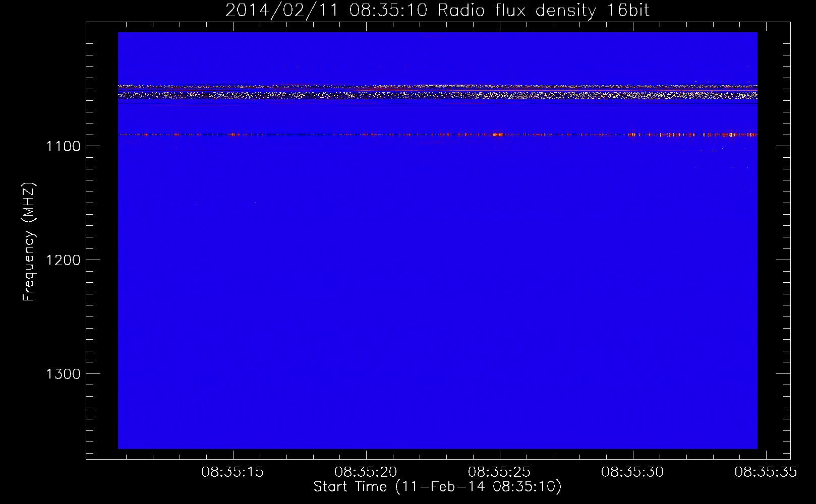Click the 08:35:15 time tick label
Image resolution: width=816 pixels, height=504 pixels.
coord(232,472)
